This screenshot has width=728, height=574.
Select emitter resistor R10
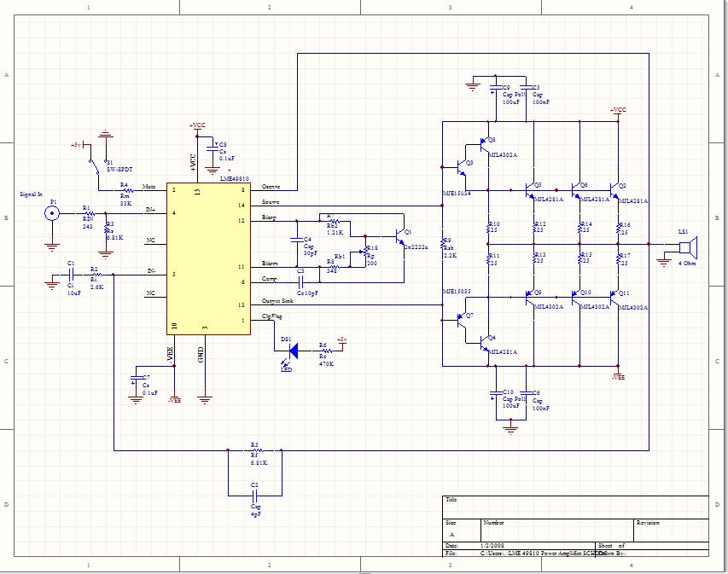pos(488,229)
